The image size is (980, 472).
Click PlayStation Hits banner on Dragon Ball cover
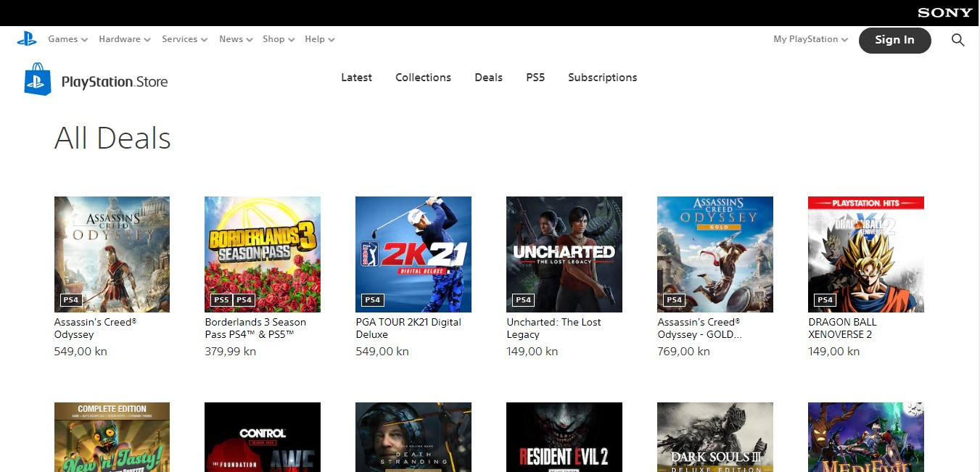pos(866,203)
